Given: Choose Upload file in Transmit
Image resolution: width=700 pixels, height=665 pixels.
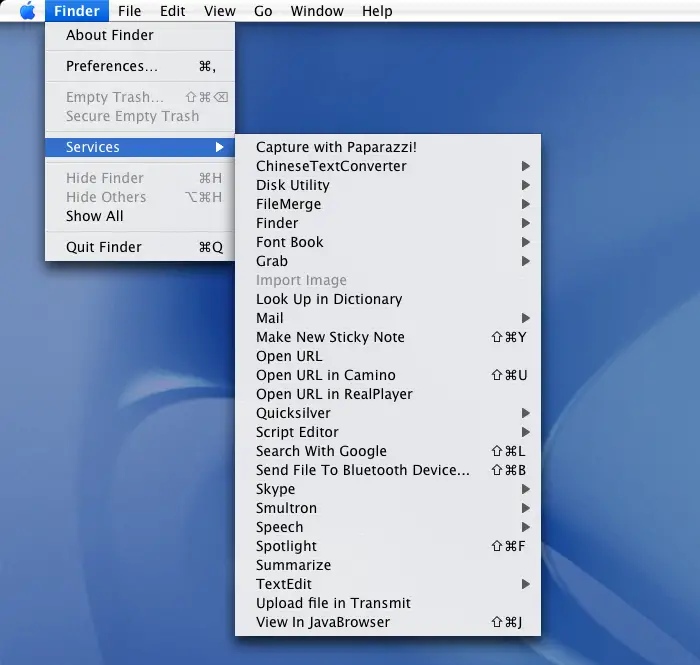Looking at the screenshot, I should pos(388,603).
